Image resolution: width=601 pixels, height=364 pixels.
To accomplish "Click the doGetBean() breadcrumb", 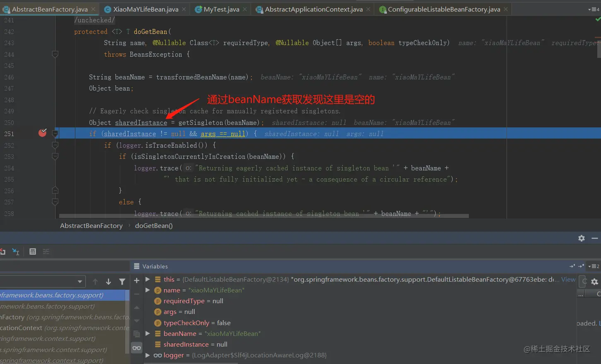I will [x=154, y=225].
